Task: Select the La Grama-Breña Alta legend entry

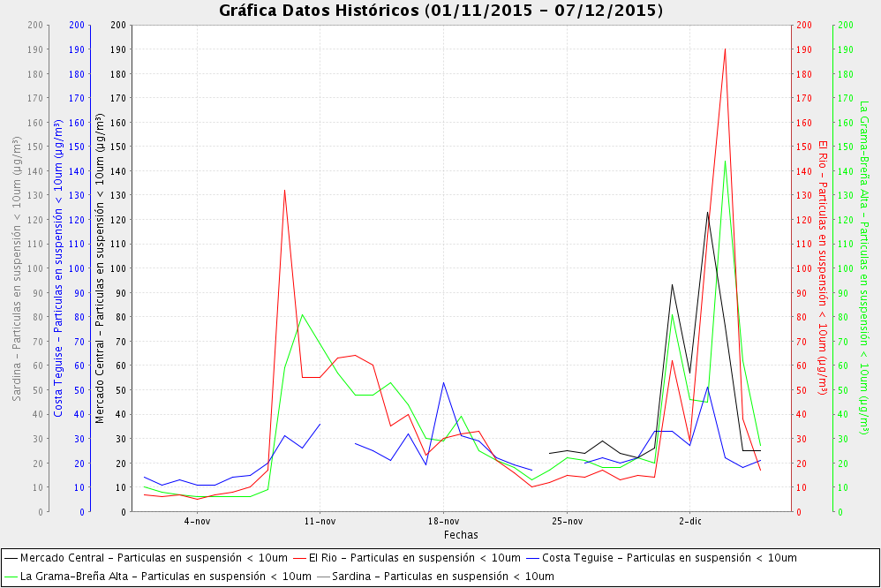Action: [x=166, y=577]
